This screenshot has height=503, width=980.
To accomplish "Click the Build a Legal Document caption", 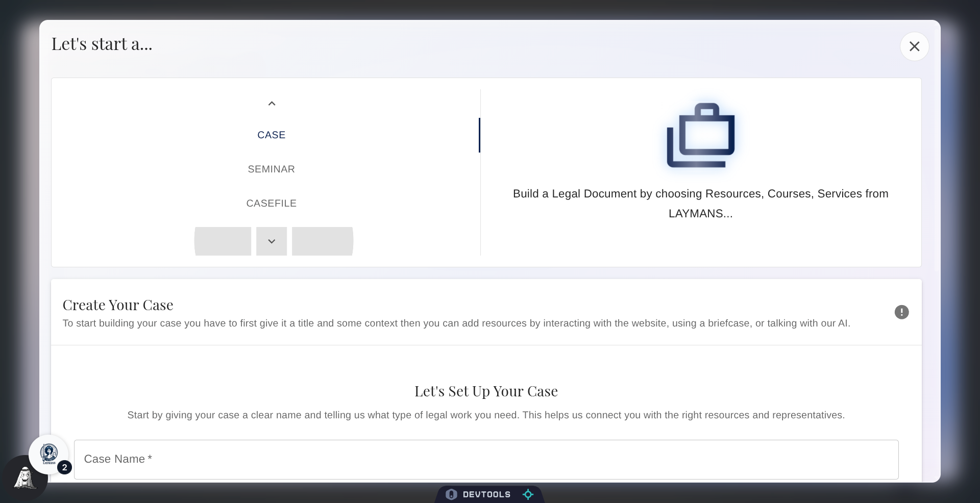I will point(700,204).
